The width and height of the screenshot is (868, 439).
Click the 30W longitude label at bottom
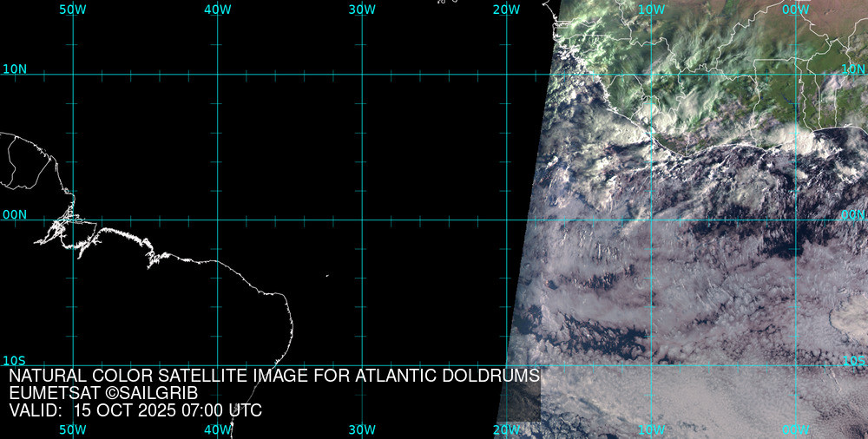[362, 429]
